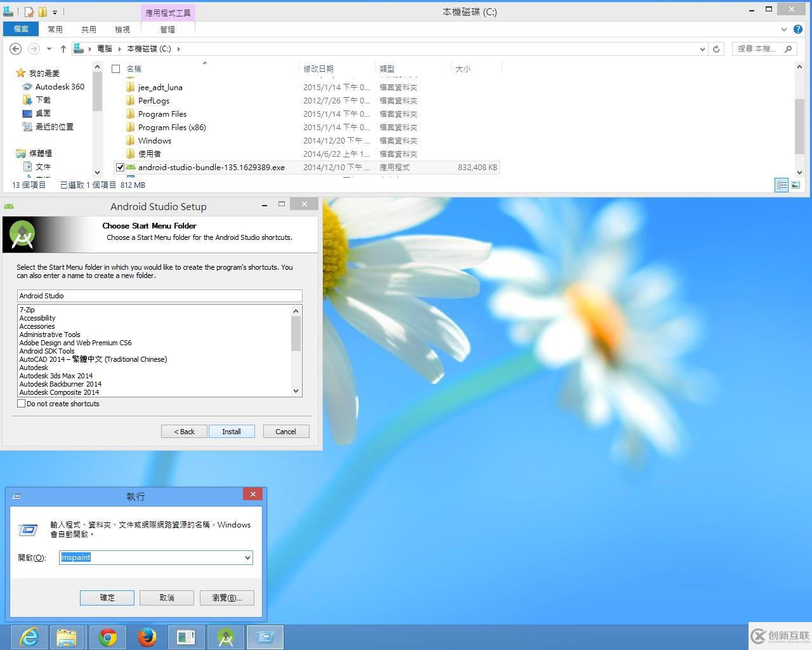Tick Do not create shortcuts checkbox
Screen dimensions: 812x650
coord(22,404)
